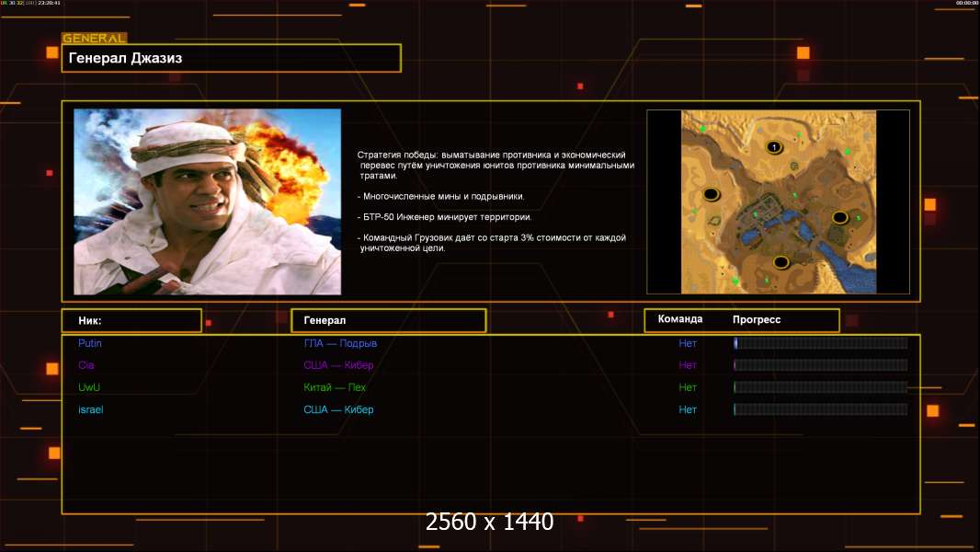Click the 'Командный Грузовик' bonus description line
The width and height of the screenshot is (980, 552).
tap(492, 243)
